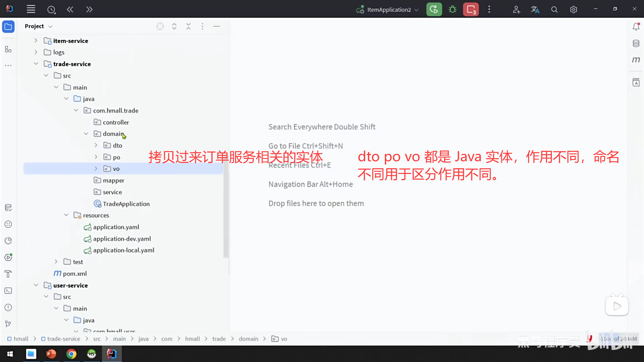The height and width of the screenshot is (362, 644).
Task: Open the translation tool icon
Action: coord(535,9)
